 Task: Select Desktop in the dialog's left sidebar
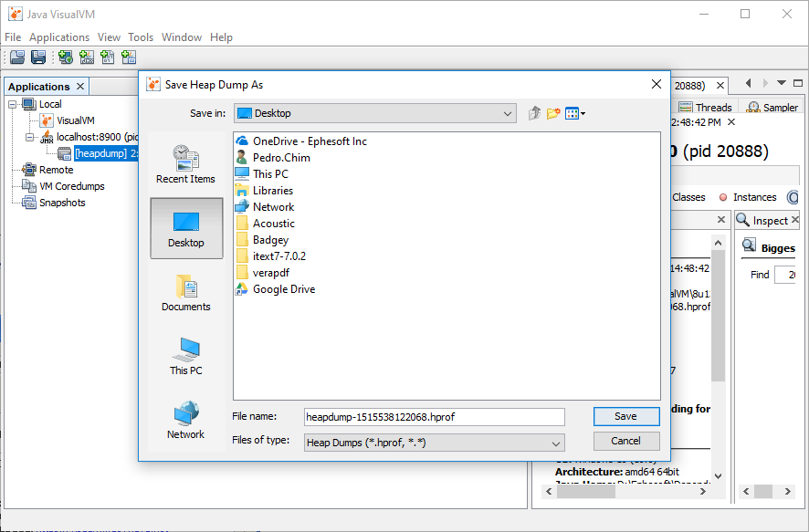tap(186, 228)
